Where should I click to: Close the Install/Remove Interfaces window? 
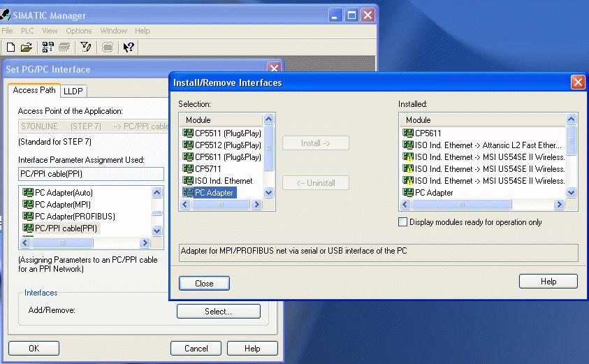[x=578, y=82]
